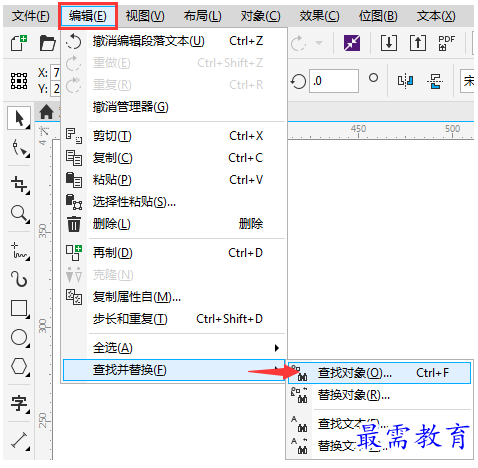The width and height of the screenshot is (478, 468).
Task: Open the 文本(X) menu
Action: (x=436, y=16)
